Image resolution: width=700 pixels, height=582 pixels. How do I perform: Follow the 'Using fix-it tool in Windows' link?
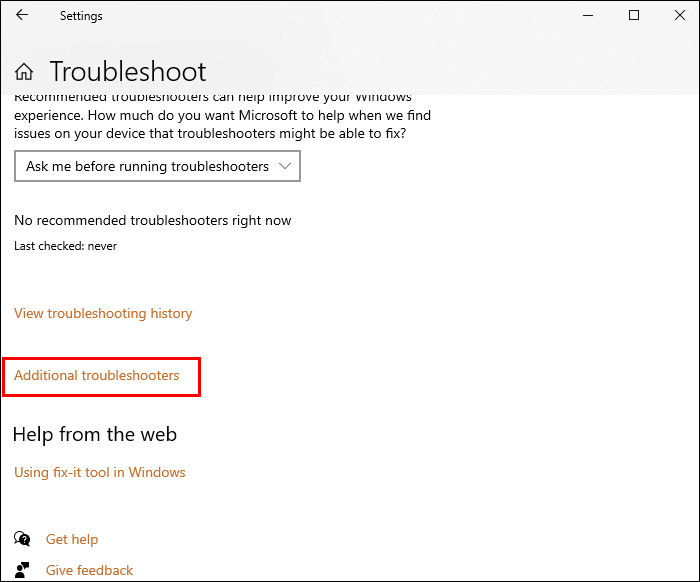click(x=100, y=472)
